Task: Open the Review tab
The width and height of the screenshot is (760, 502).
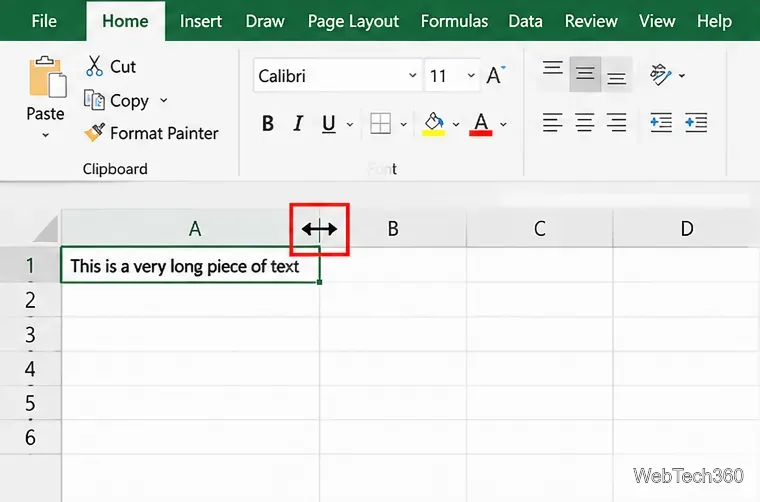Action: (x=591, y=21)
